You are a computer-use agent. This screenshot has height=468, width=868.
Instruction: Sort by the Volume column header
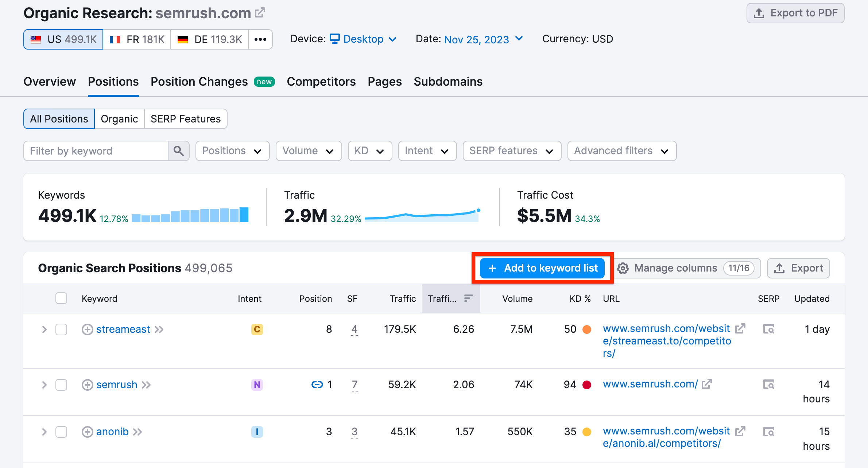tap(517, 299)
